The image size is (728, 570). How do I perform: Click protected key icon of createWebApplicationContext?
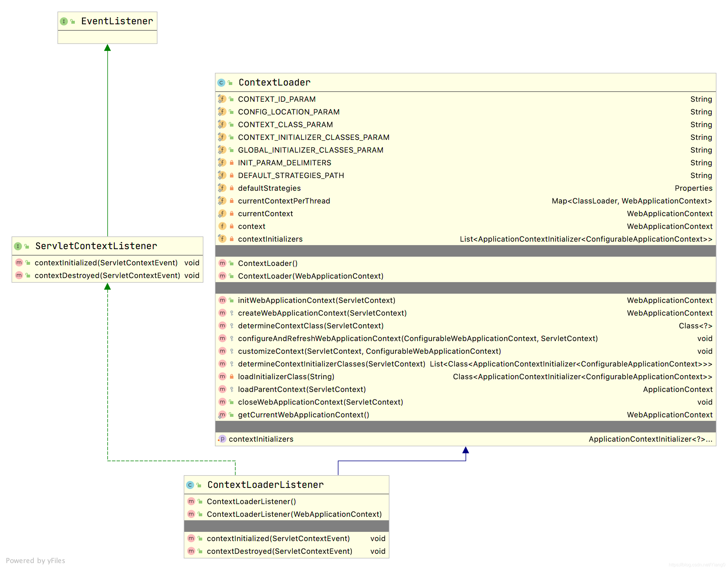(x=231, y=313)
